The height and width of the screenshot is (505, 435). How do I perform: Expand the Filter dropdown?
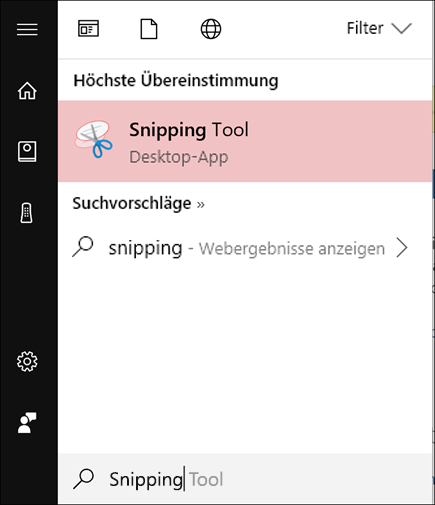coord(379,28)
